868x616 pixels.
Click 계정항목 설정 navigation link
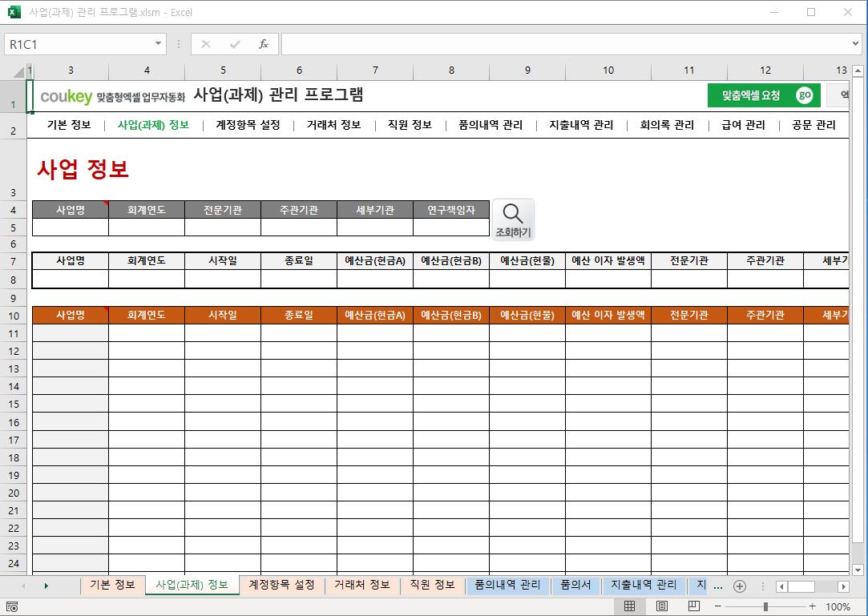point(248,125)
